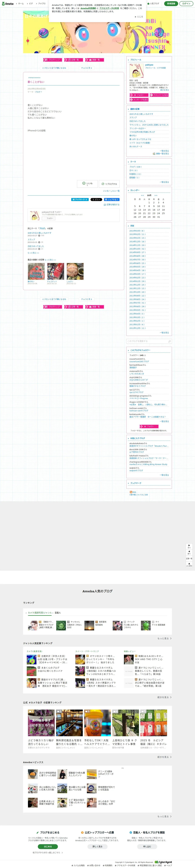Go to the article さむいと全てが嫌になるね above the post
195x868 pixels.
tap(54, 68)
